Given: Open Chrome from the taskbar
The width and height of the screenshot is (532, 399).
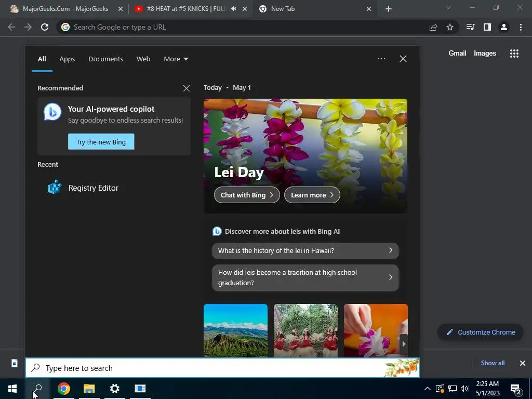Looking at the screenshot, I should pyautogui.click(x=64, y=389).
